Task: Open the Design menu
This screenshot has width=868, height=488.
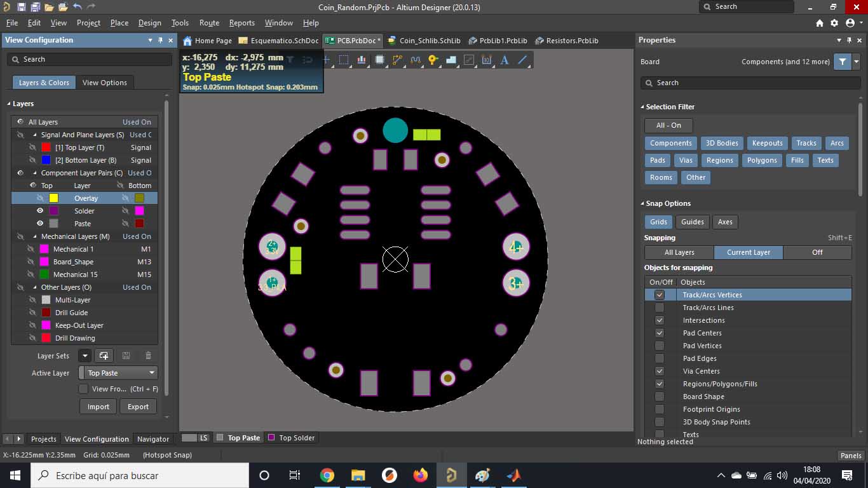Action: (149, 23)
